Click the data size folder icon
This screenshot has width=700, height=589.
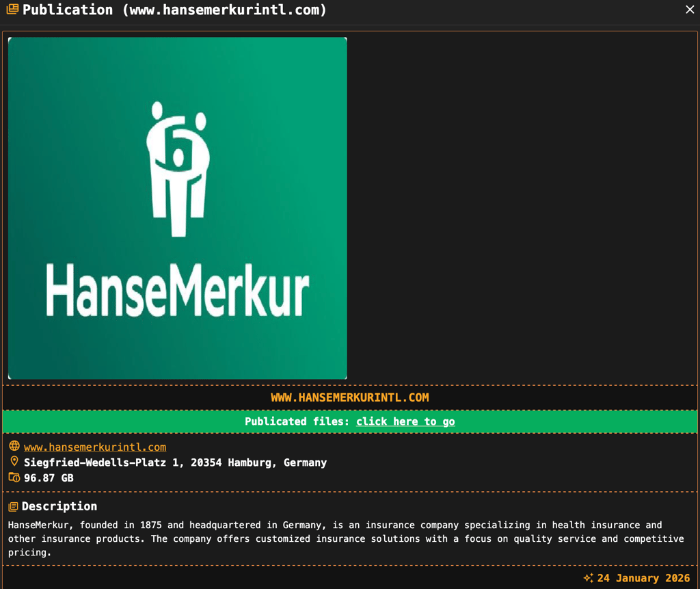tap(14, 477)
